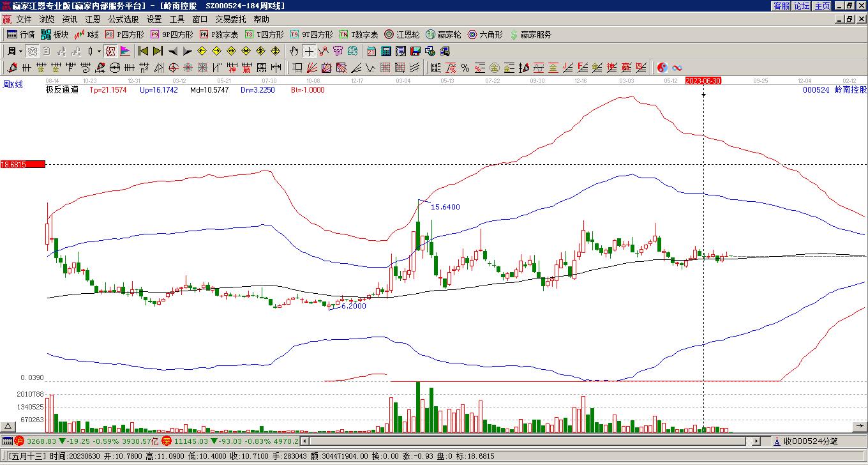Click the 15.6400 high price label
868x465 pixels.
(445, 207)
